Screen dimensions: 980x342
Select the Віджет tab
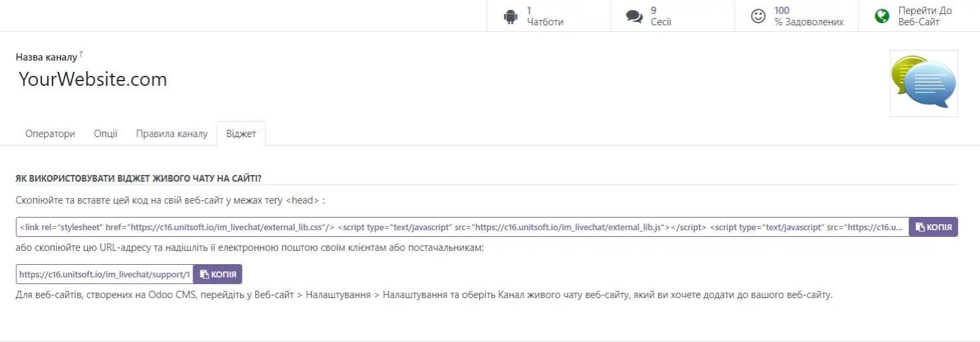pyautogui.click(x=241, y=134)
